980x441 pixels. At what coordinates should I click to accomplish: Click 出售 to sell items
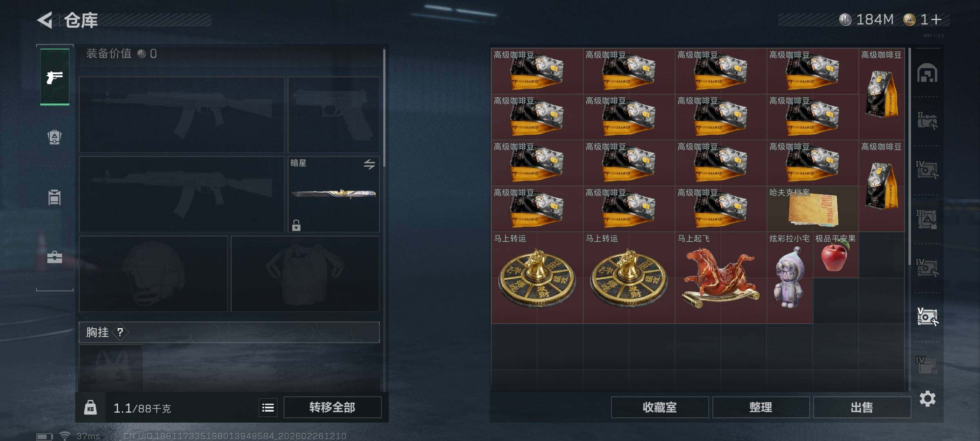coord(862,407)
